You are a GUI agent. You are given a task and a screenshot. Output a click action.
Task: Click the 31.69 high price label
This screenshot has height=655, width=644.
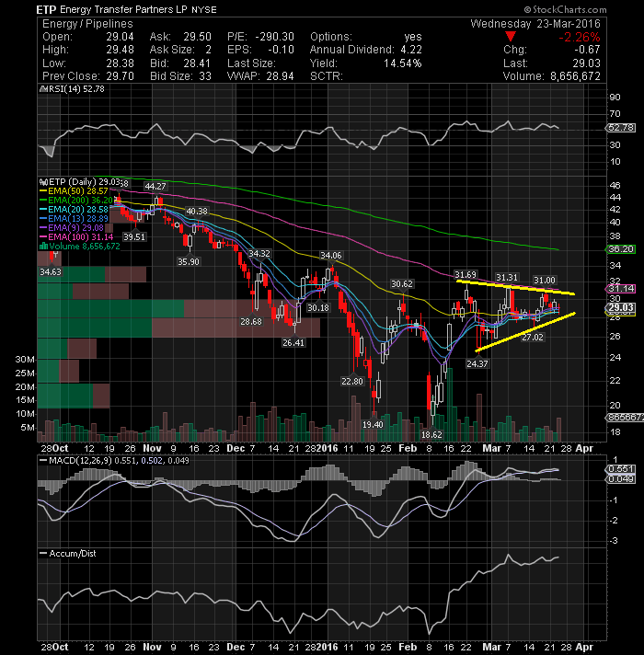coord(466,274)
